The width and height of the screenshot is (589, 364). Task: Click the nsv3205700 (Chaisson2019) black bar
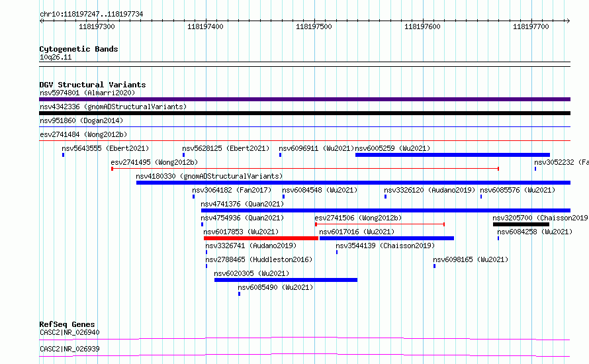click(521, 224)
